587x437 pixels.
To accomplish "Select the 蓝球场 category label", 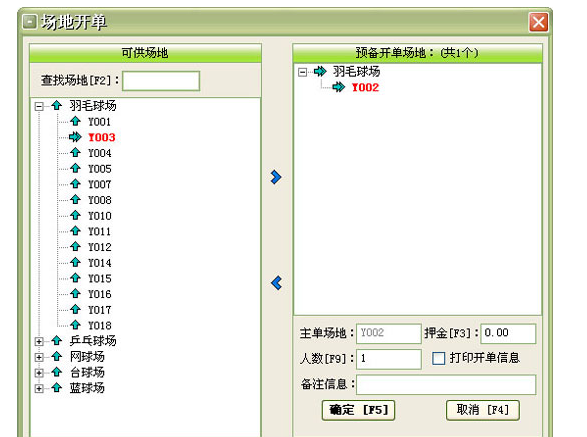I will [87, 388].
